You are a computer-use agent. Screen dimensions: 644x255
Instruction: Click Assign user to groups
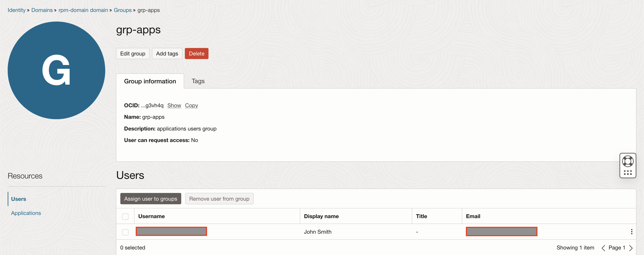[151, 199]
